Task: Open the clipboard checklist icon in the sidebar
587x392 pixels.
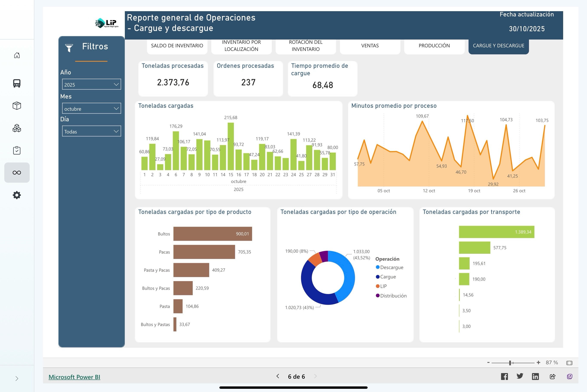Action: click(x=17, y=150)
